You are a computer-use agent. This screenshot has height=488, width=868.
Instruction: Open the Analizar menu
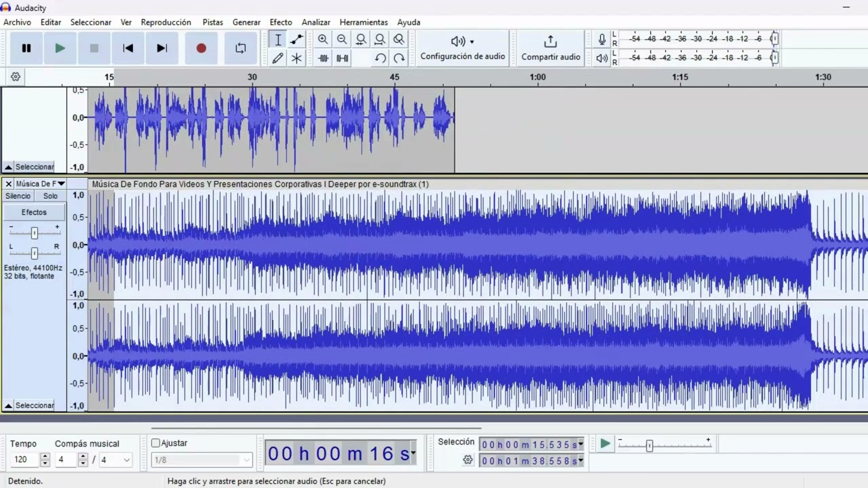316,22
